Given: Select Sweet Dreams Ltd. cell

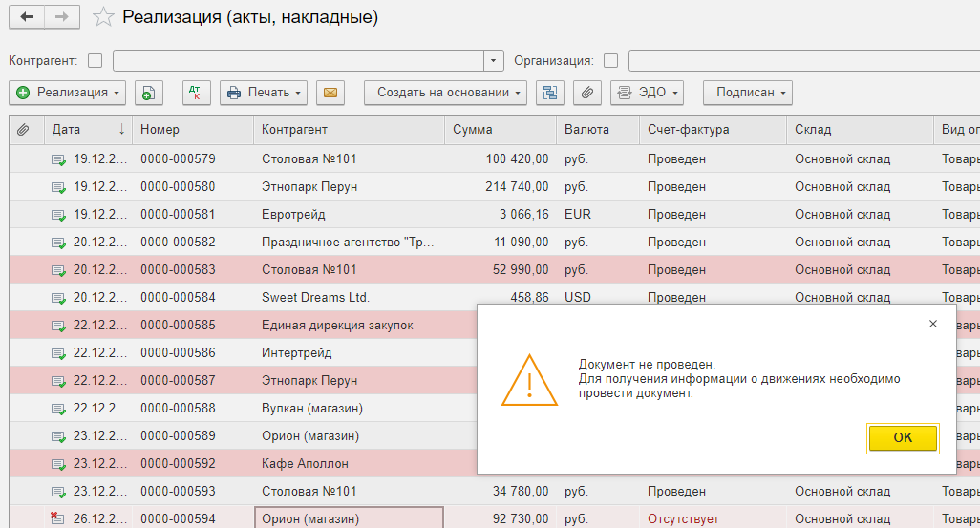Looking at the screenshot, I should pyautogui.click(x=349, y=298).
